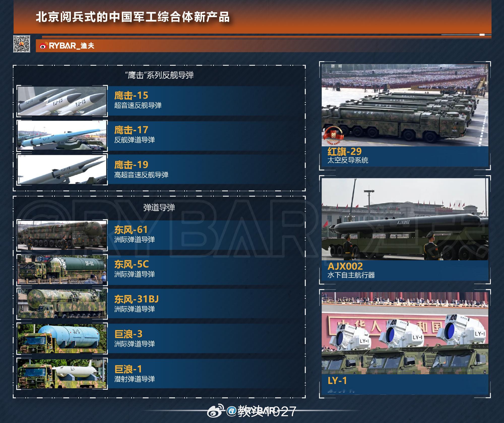Click the title 北京阅兵式的中国军工综合体新产品
The width and height of the screenshot is (504, 423).
[133, 17]
